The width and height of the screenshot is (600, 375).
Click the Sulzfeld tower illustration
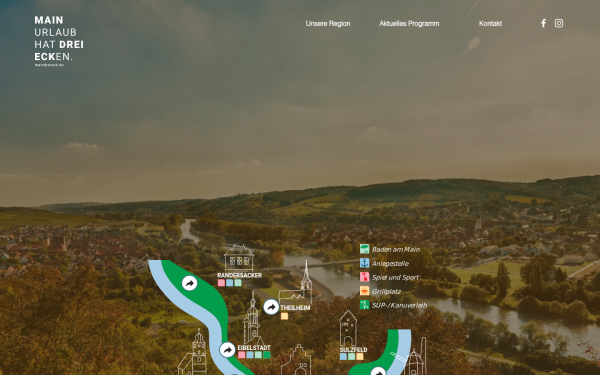tap(348, 328)
